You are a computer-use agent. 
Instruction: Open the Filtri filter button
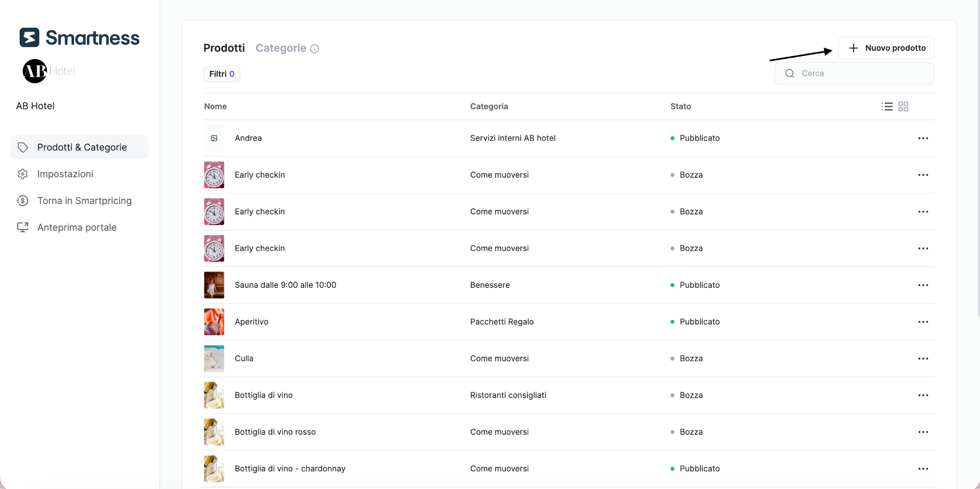click(222, 74)
